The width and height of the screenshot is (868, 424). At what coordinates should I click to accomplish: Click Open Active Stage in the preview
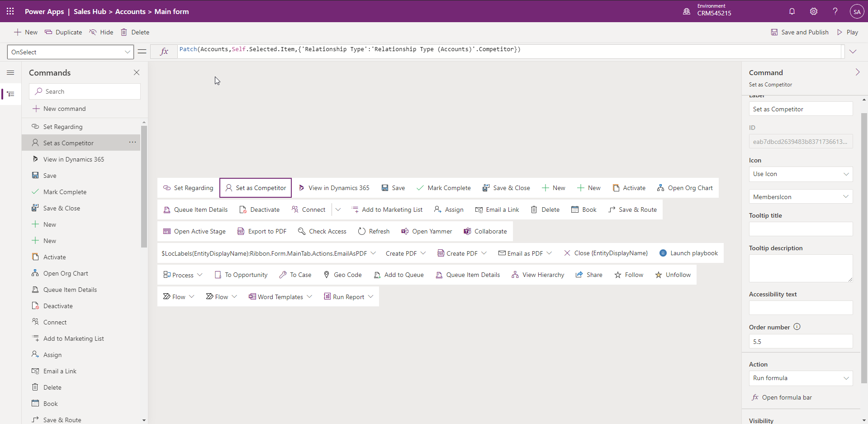(x=194, y=231)
